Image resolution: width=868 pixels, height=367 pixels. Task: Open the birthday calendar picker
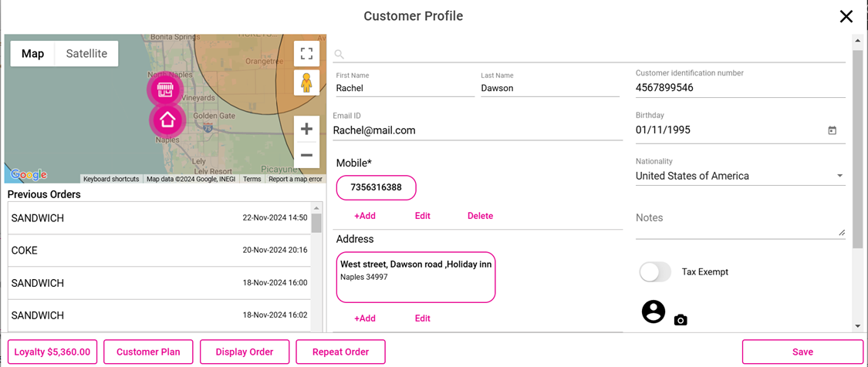coord(832,130)
